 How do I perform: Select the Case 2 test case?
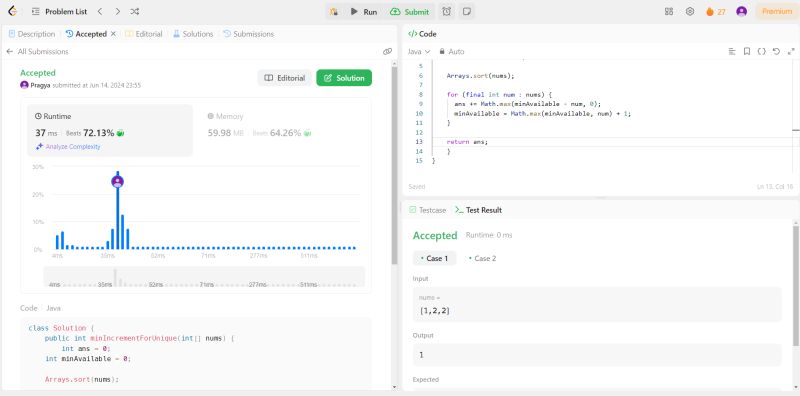point(482,258)
